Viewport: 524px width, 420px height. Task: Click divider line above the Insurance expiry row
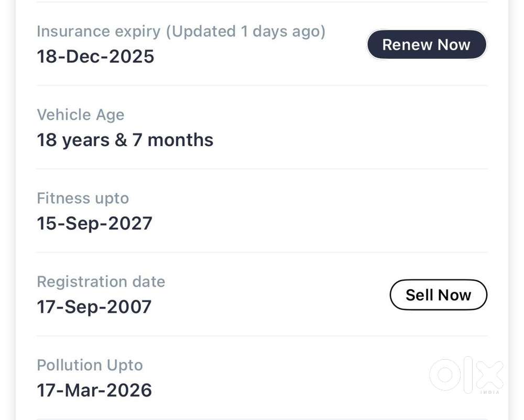[x=262, y=2]
